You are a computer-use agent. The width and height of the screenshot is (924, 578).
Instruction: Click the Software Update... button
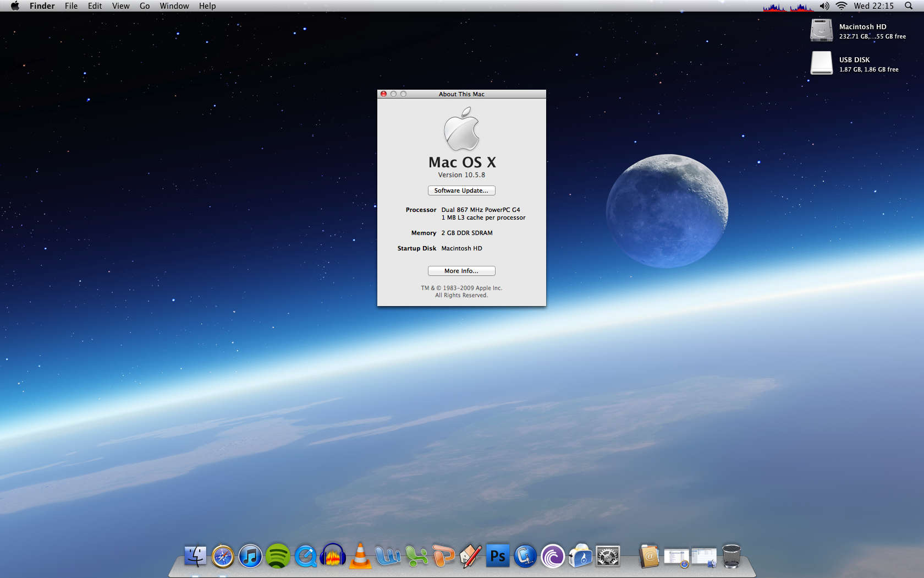point(461,190)
